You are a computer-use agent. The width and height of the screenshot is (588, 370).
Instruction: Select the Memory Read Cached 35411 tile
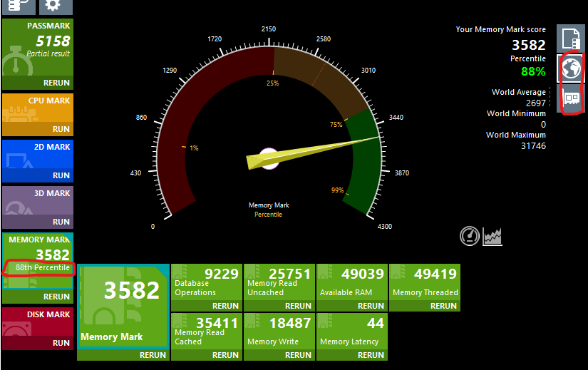[207, 332]
